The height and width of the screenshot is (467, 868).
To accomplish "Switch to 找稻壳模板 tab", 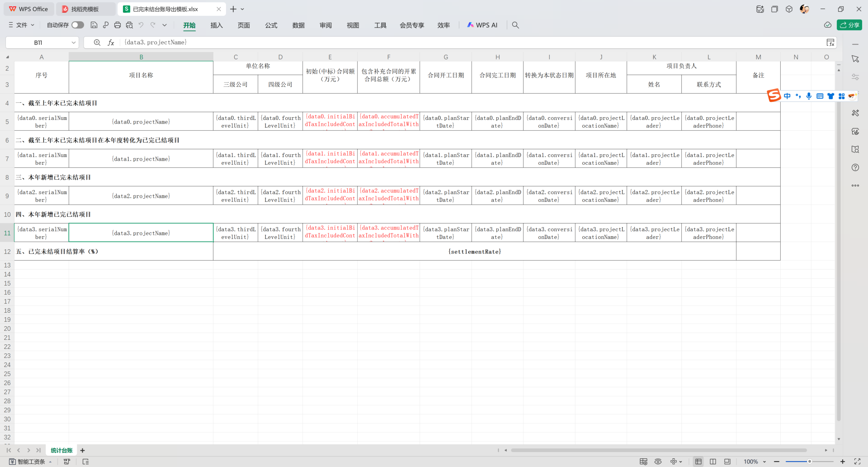I will [x=86, y=9].
